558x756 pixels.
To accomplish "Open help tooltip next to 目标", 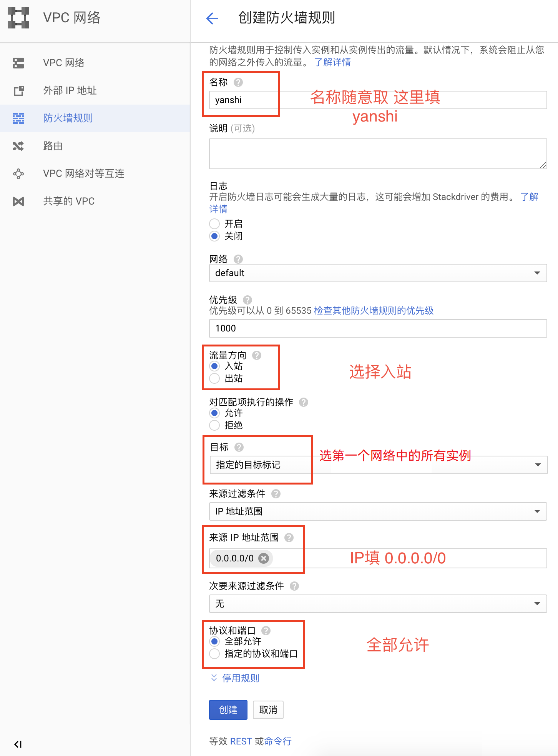I will [x=239, y=447].
